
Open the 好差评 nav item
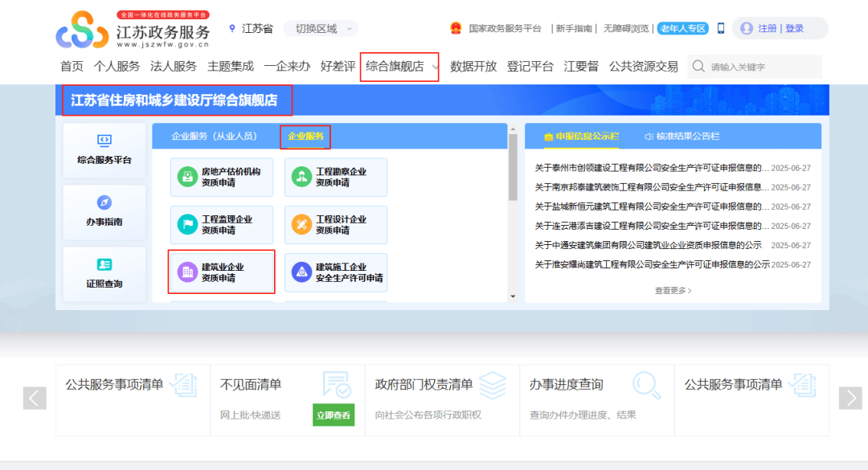pos(338,67)
